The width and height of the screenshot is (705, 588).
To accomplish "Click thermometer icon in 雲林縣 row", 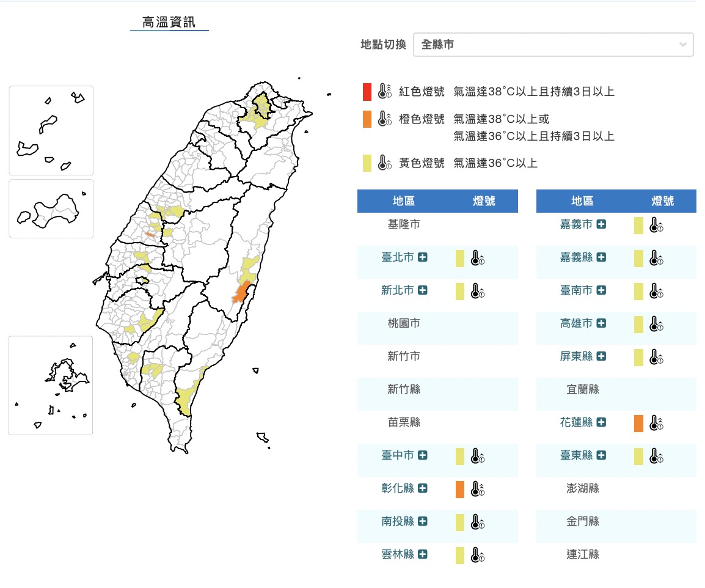I will 478,555.
